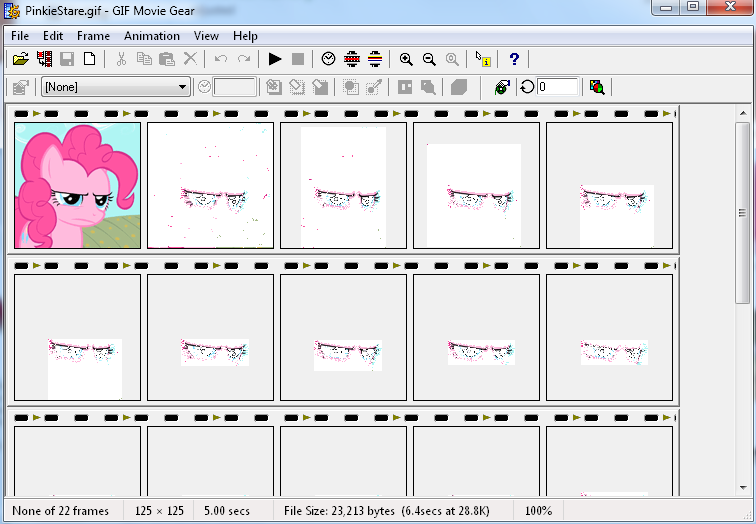
Task: Click the red filmstrip icon
Action: pos(352,59)
